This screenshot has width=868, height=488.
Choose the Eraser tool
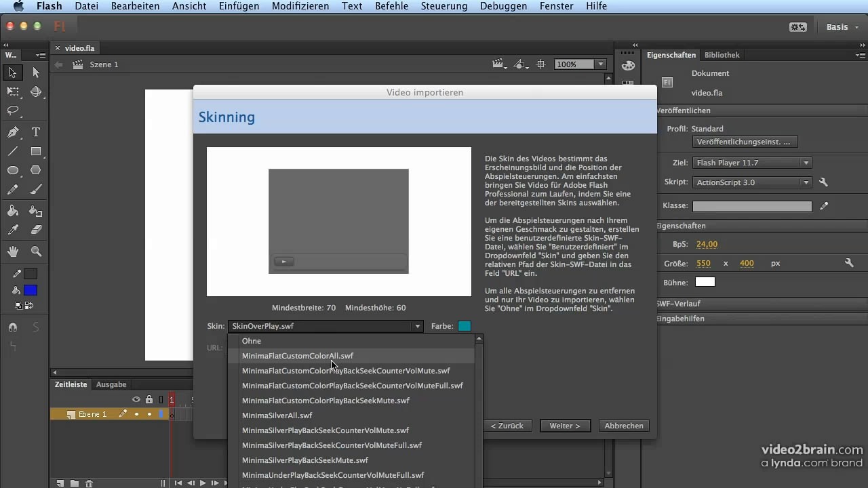pyautogui.click(x=36, y=230)
